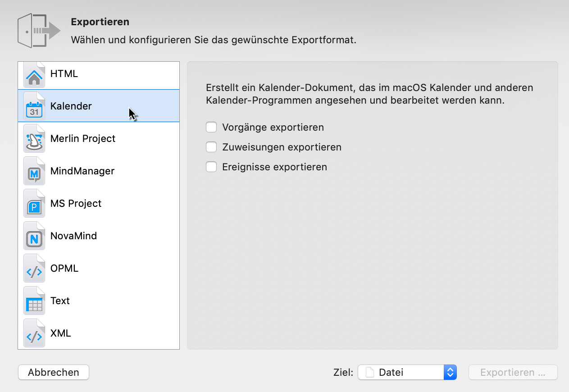Select the Merlin Project wizard-hat icon
This screenshot has height=392, width=569.
(34, 138)
